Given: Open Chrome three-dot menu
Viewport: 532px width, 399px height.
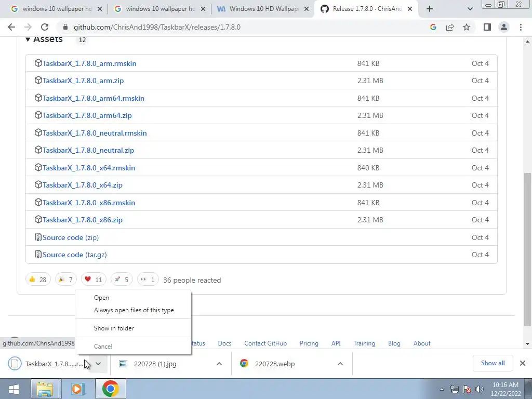Looking at the screenshot, I should pos(521,27).
